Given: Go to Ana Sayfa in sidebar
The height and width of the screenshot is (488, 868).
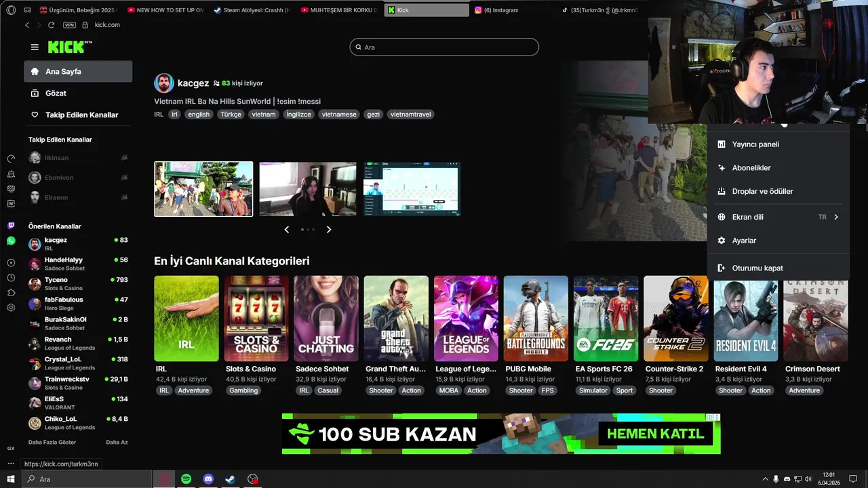Looking at the screenshot, I should tap(78, 71).
